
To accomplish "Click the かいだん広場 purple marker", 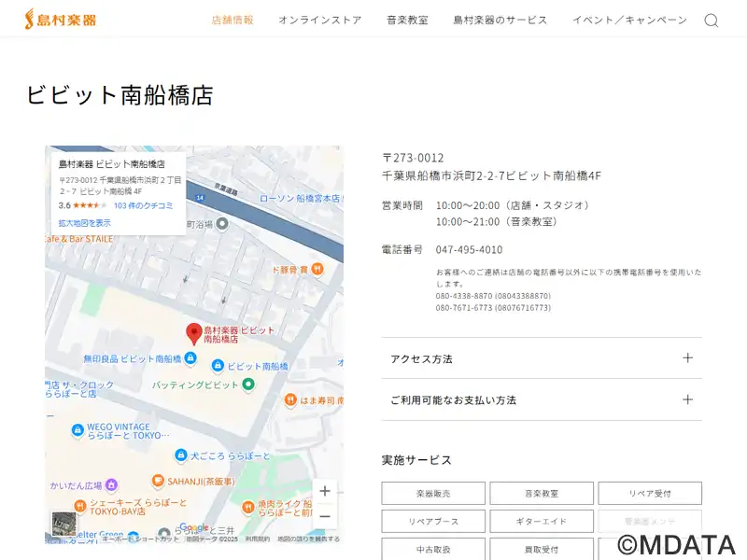I will tap(111, 484).
